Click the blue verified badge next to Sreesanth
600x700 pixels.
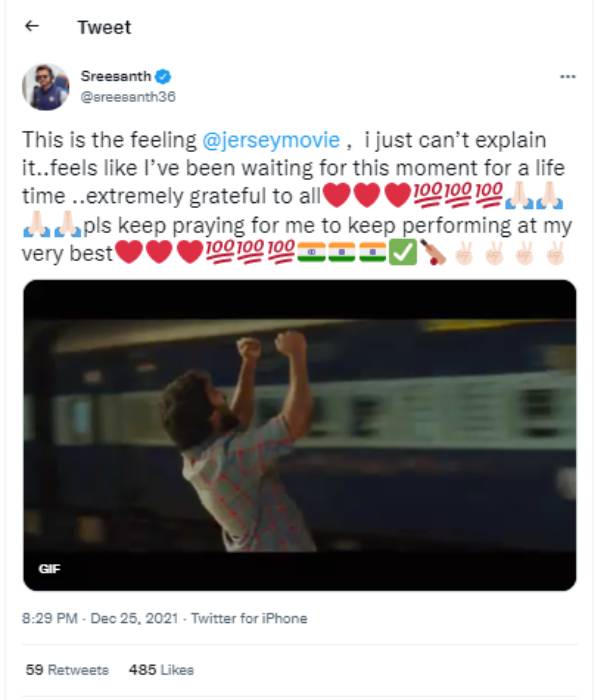tap(164, 76)
